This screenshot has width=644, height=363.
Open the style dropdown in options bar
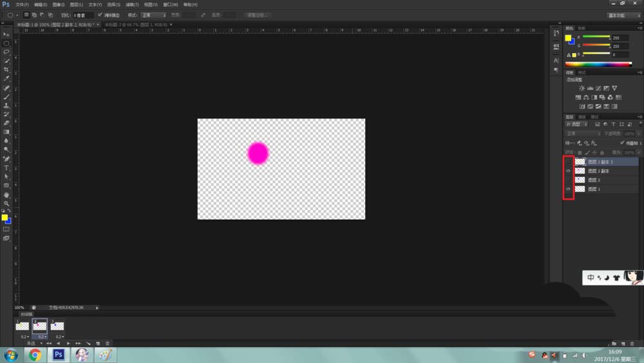pos(154,15)
